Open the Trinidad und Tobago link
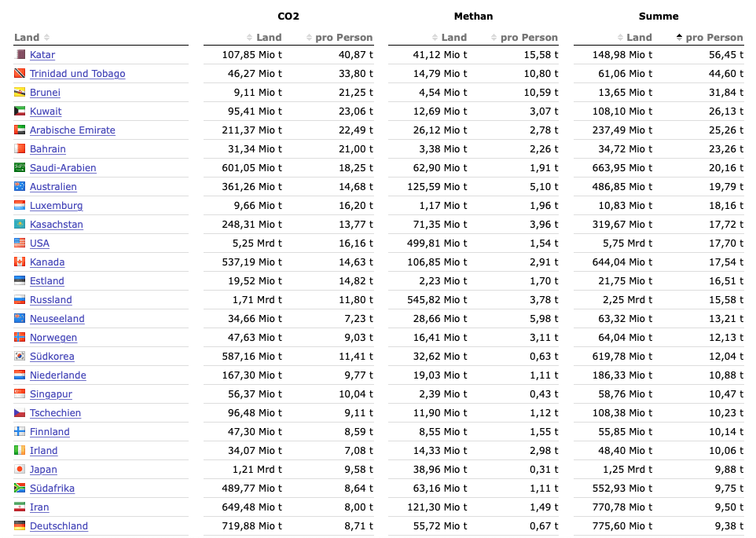756x538 pixels. pyautogui.click(x=77, y=74)
